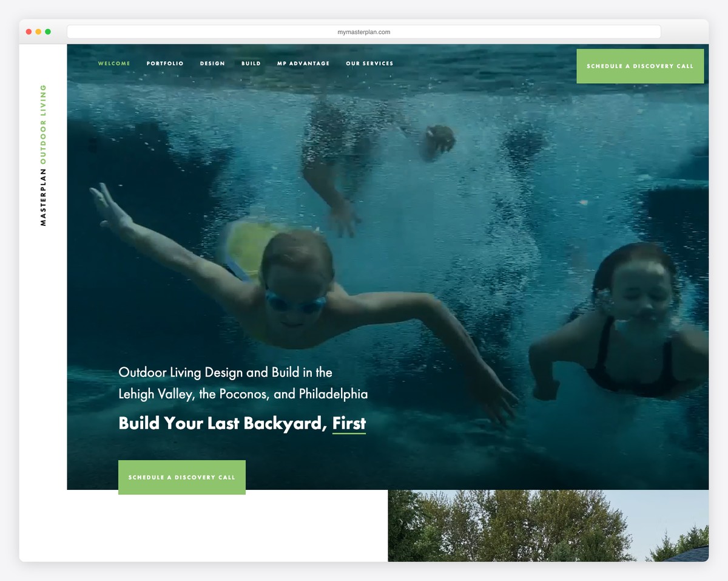Viewport: 728px width, 581px height.
Task: Open the Build menu link
Action: (x=251, y=64)
